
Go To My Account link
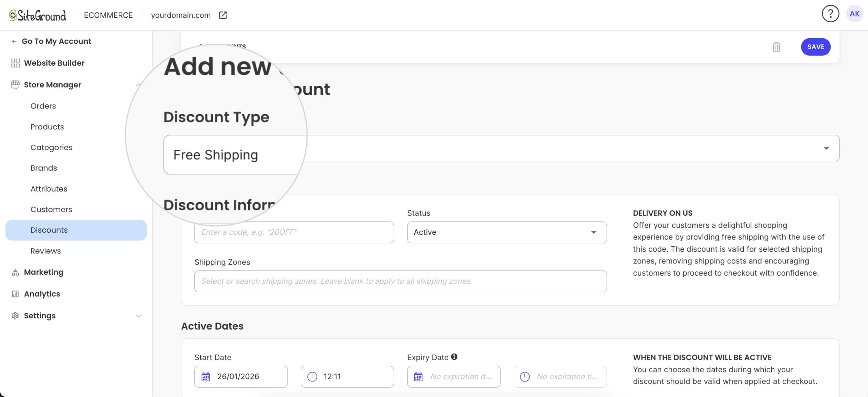pyautogui.click(x=56, y=41)
